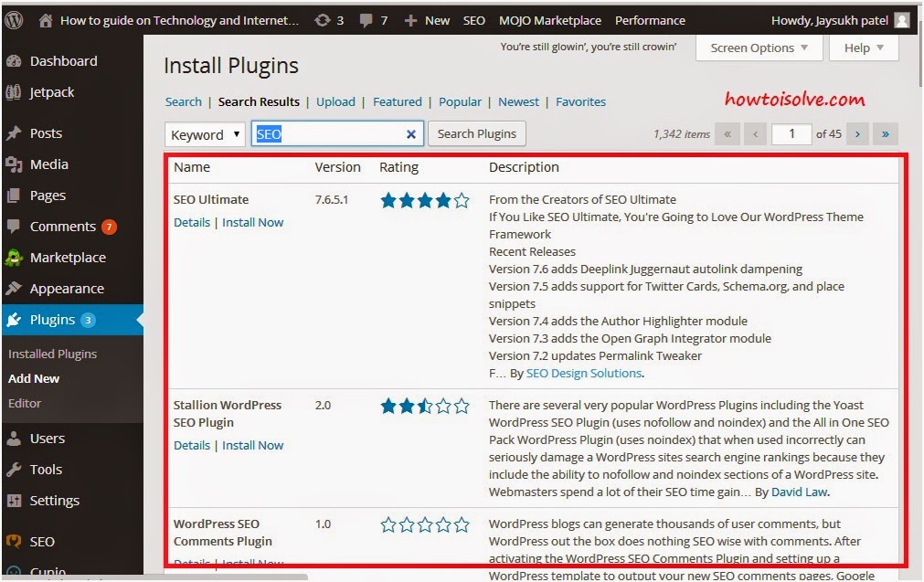Click the Users person icon
The width and height of the screenshot is (924, 582).
[x=14, y=439]
